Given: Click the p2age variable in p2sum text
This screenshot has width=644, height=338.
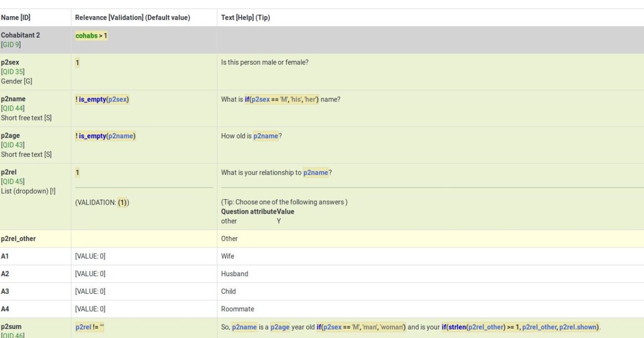Looking at the screenshot, I should click(280, 327).
